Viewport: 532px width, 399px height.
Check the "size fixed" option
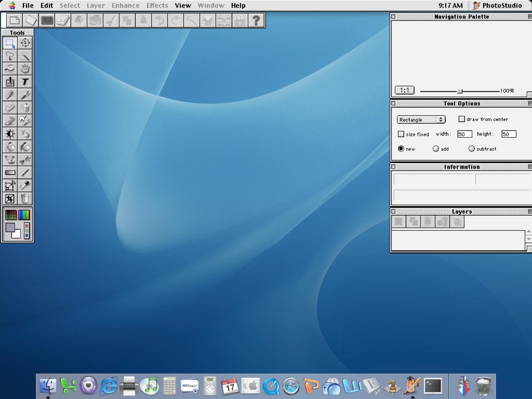pyautogui.click(x=401, y=134)
